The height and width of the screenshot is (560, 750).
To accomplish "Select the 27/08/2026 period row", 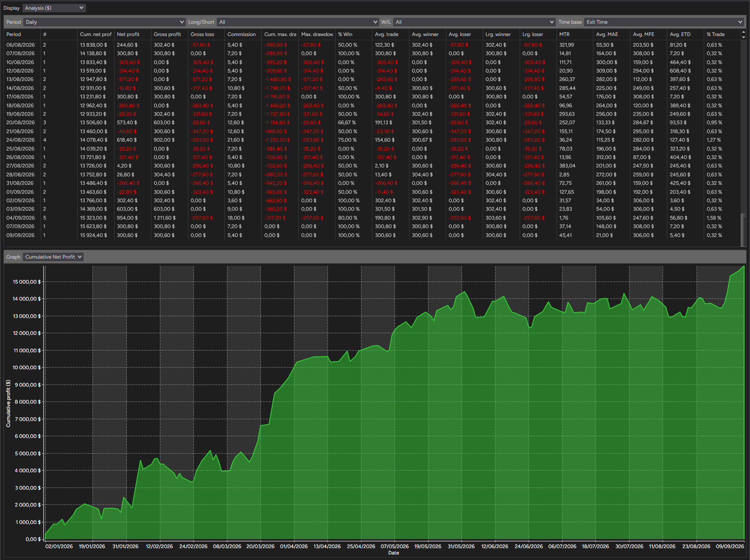I will [372, 166].
